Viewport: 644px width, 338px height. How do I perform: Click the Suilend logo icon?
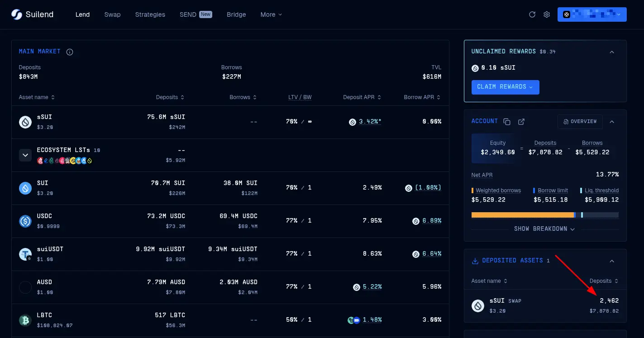(x=17, y=14)
